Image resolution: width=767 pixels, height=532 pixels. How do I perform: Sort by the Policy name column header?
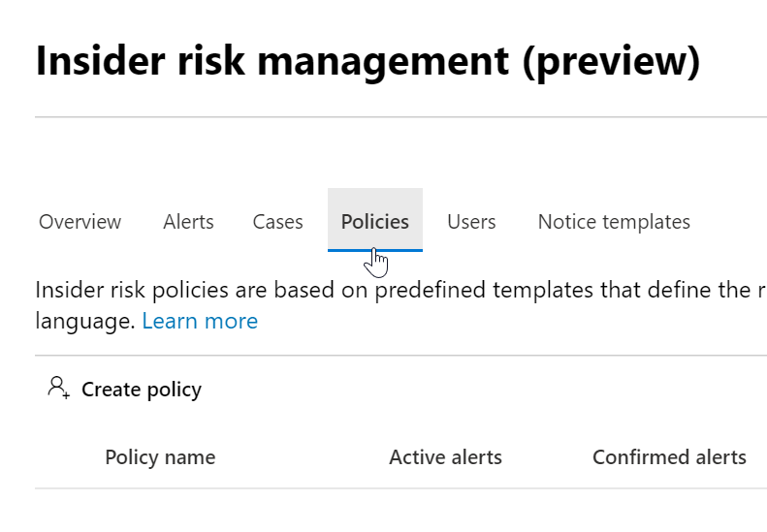(x=160, y=457)
